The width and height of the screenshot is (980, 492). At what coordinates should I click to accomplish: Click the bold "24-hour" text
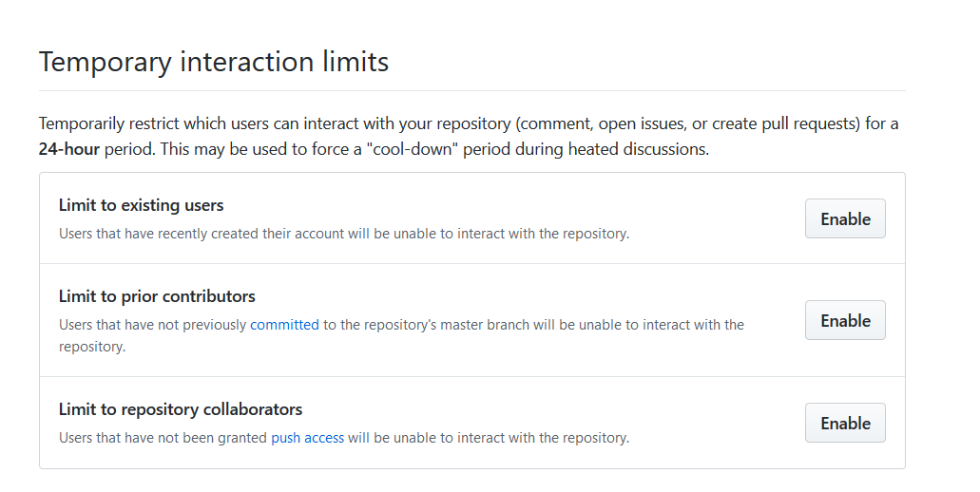pos(68,150)
